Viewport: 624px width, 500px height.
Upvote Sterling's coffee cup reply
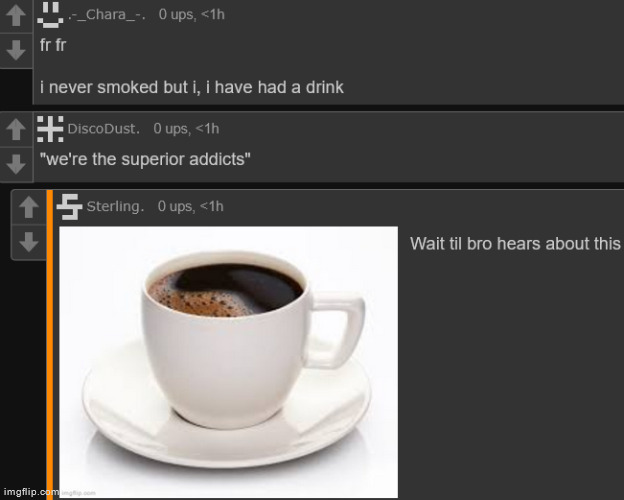[x=29, y=207]
